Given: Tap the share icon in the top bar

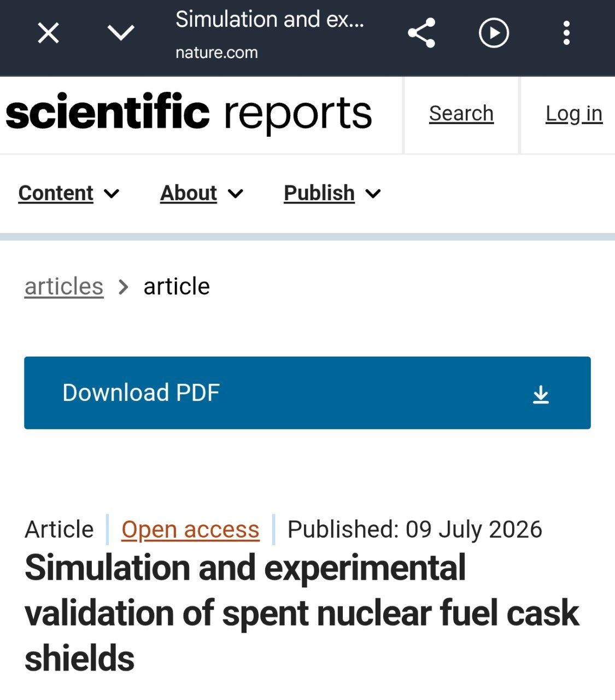Looking at the screenshot, I should tap(421, 33).
